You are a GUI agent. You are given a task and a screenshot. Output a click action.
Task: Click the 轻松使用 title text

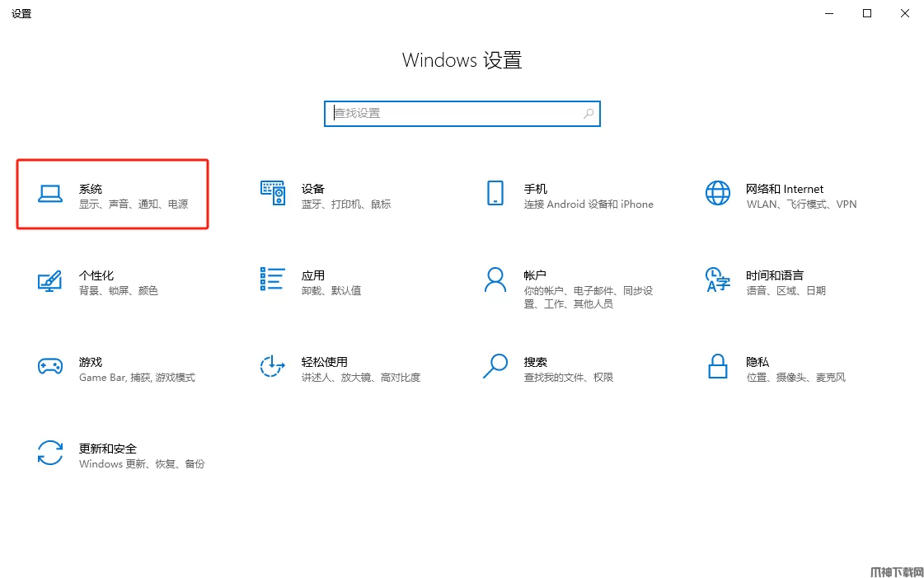coord(324,362)
